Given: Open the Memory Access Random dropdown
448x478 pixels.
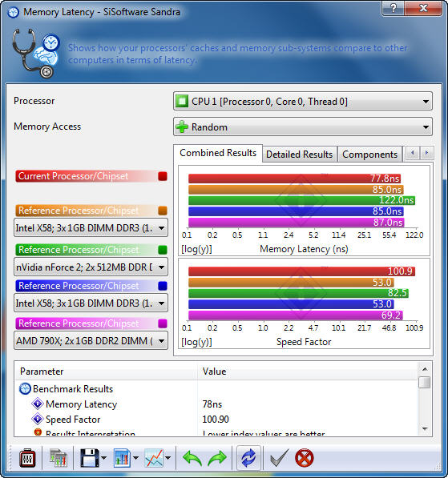Looking at the screenshot, I should pyautogui.click(x=303, y=127).
